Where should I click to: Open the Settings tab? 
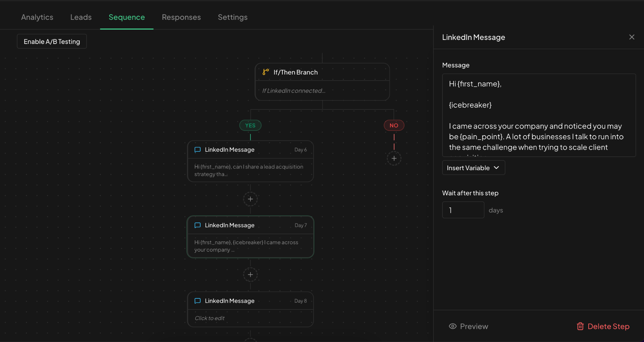click(233, 17)
